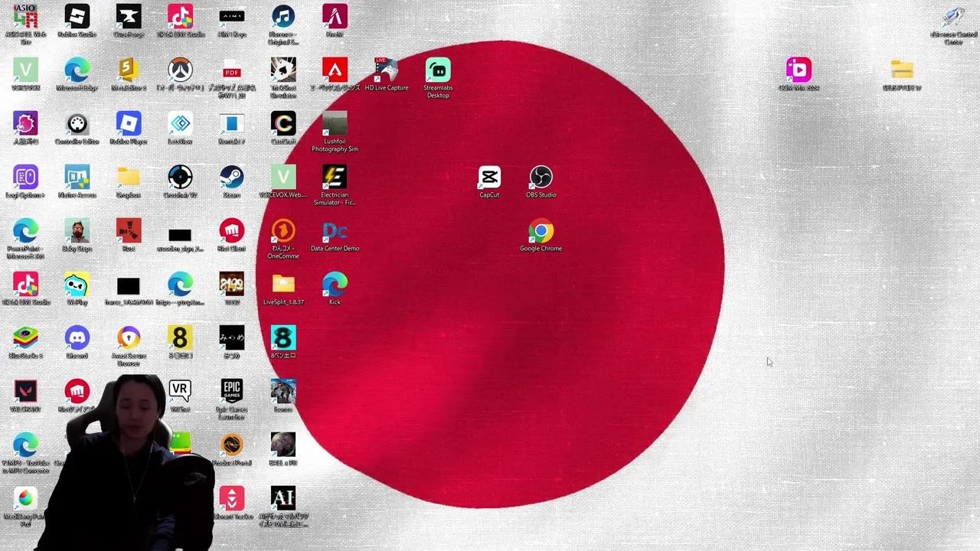Open the Kontakt 7 shortcut
Viewport: 980px width, 551px height.
click(x=232, y=124)
